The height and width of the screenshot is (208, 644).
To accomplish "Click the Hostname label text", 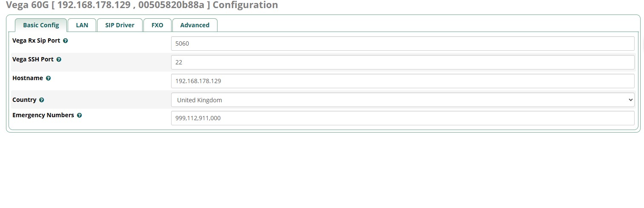I will [28, 78].
